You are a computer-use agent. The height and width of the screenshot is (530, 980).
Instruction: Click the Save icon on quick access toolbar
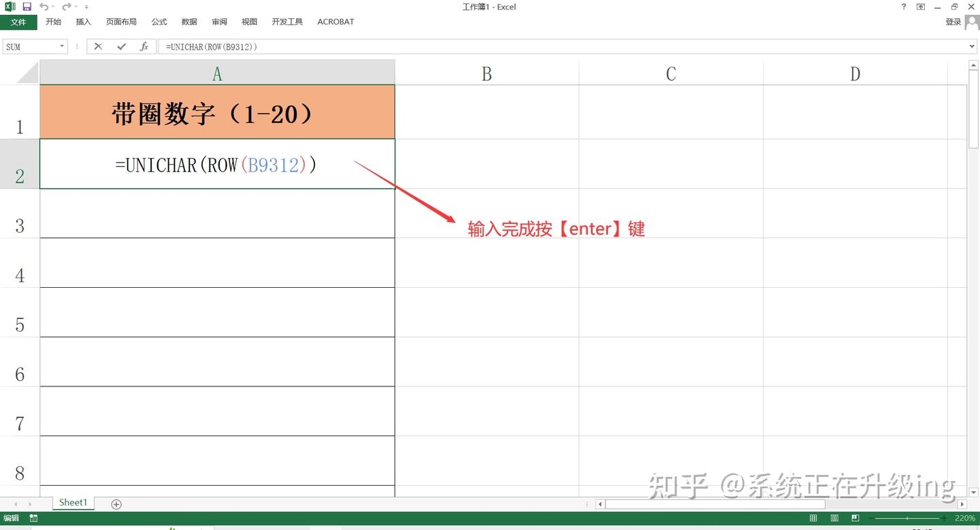(27, 6)
